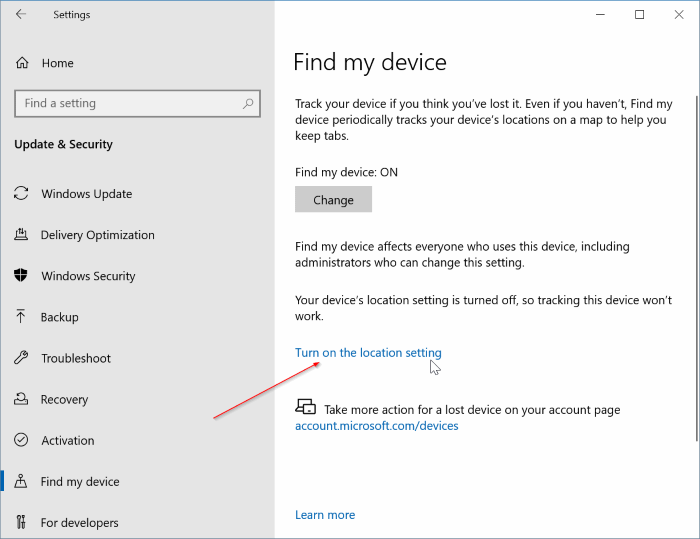This screenshot has width=700, height=539.
Task: Open the Activation page
Action: point(67,440)
